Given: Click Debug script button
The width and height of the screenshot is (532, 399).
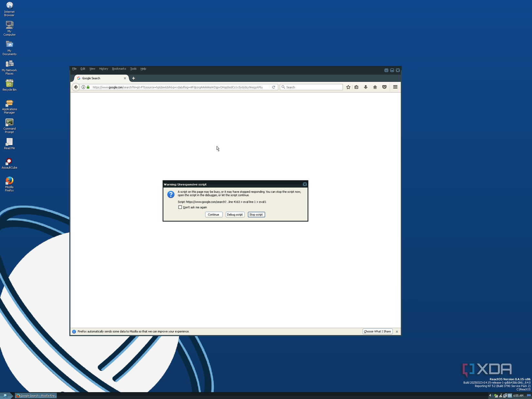Looking at the screenshot, I should click(235, 215).
